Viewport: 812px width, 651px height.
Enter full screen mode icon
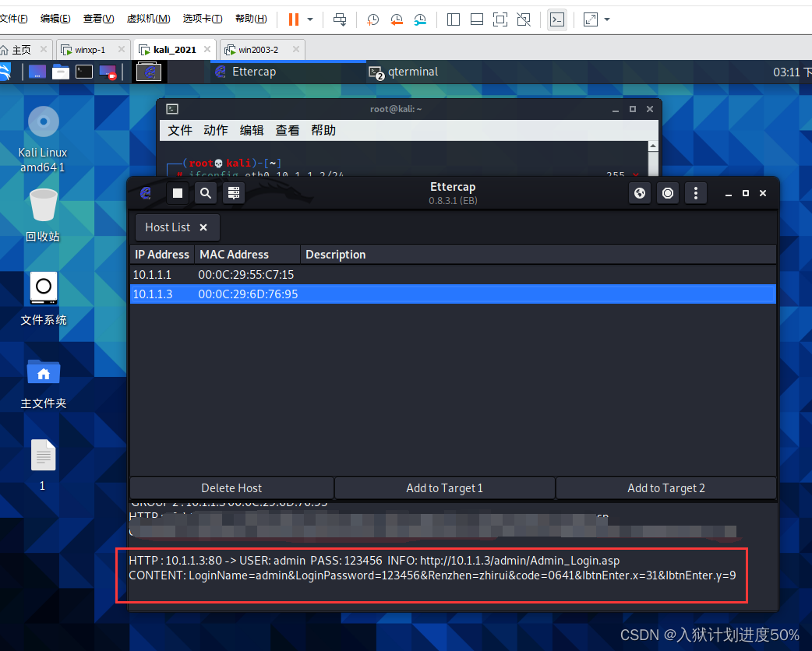coord(500,19)
